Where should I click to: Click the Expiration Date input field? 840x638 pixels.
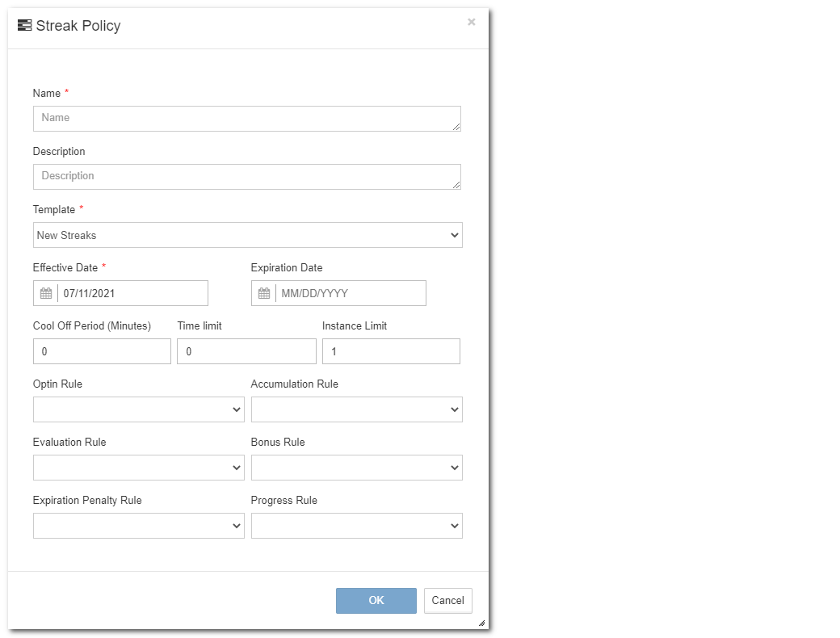point(350,293)
